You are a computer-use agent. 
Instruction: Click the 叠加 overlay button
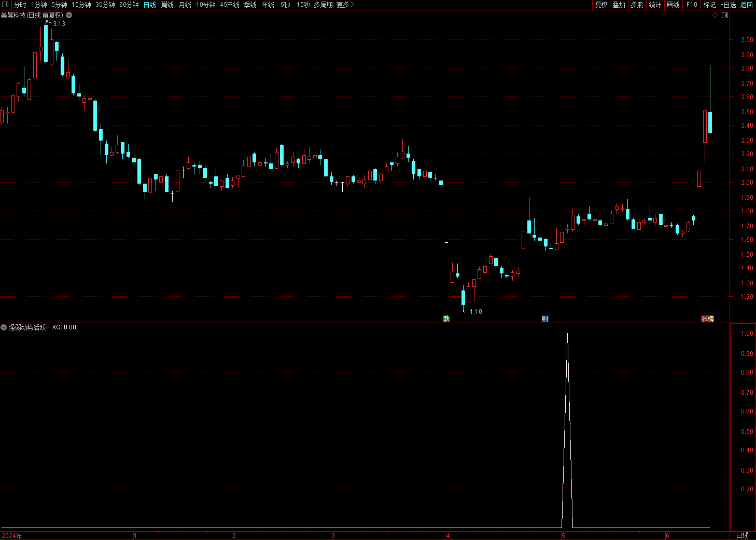tap(619, 5)
